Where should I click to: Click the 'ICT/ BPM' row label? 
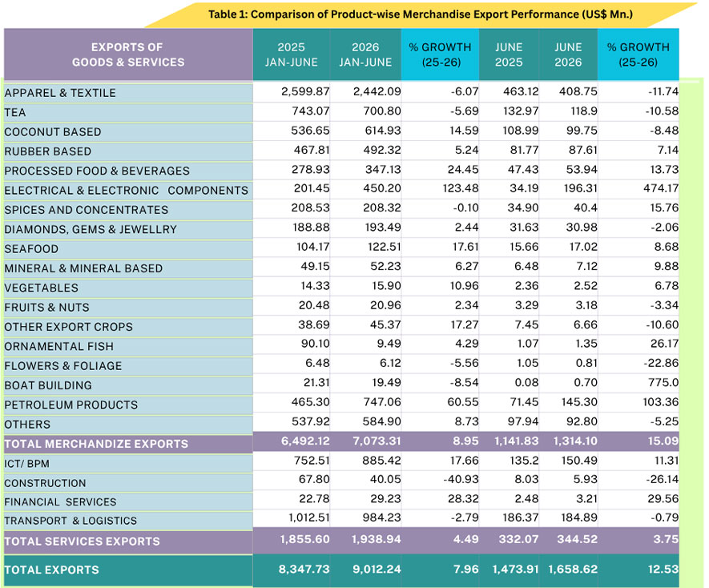(x=26, y=464)
